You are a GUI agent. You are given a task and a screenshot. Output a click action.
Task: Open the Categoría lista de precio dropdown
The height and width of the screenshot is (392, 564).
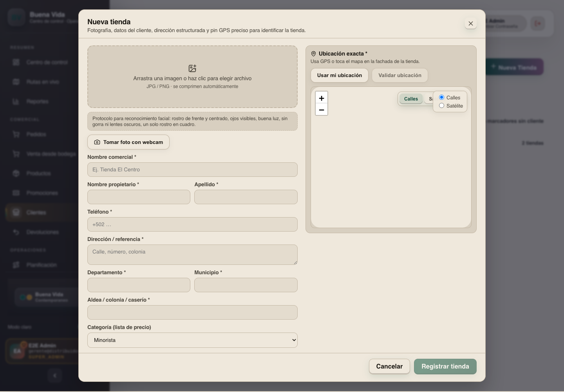192,340
